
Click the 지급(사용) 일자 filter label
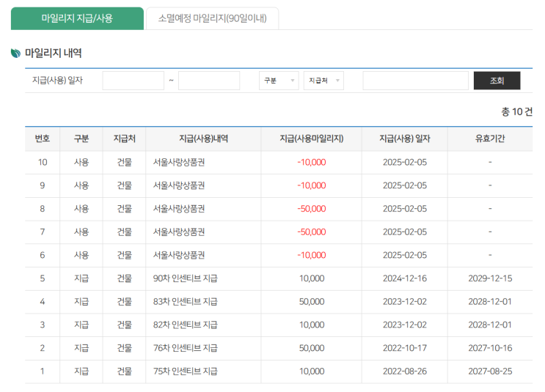click(x=57, y=81)
